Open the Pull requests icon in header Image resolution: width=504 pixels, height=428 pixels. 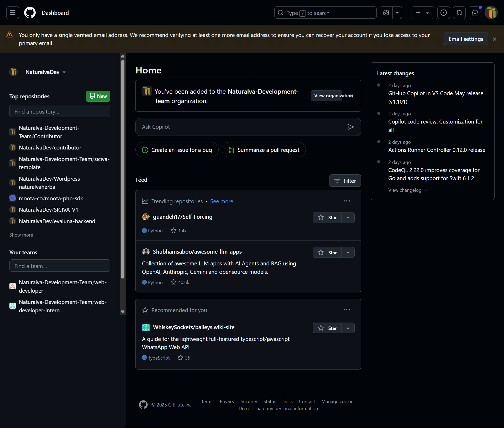(459, 13)
